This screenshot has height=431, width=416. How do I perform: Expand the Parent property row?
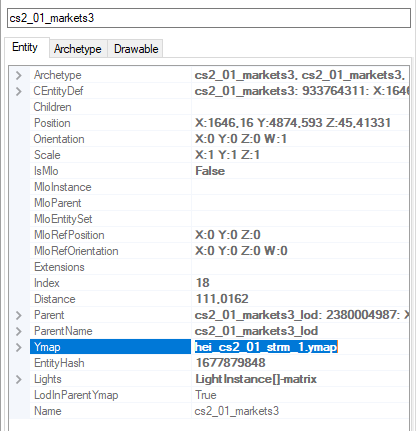pyautogui.click(x=19, y=315)
